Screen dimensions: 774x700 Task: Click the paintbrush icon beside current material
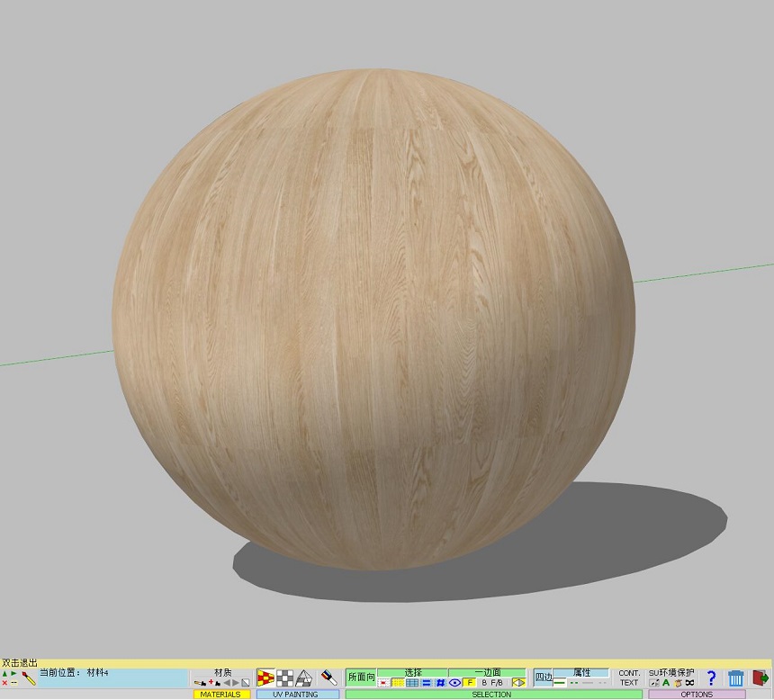(29, 678)
